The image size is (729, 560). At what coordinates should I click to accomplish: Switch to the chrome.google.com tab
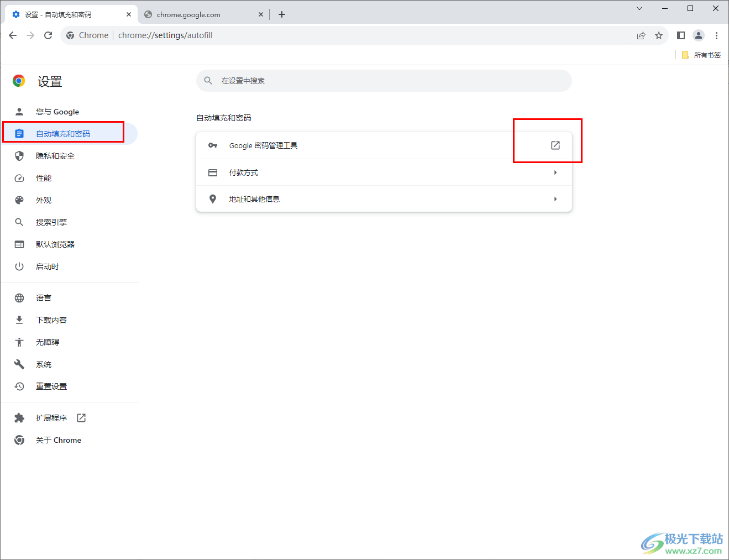203,14
